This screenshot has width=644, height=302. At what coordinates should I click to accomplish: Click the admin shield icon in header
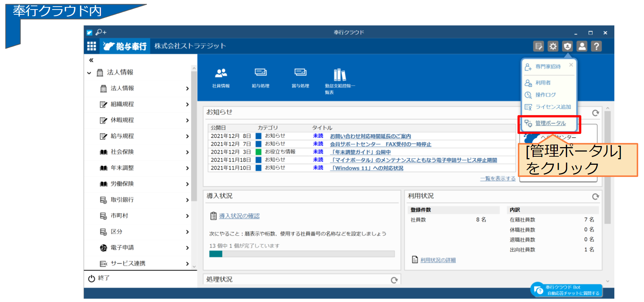pos(567,46)
